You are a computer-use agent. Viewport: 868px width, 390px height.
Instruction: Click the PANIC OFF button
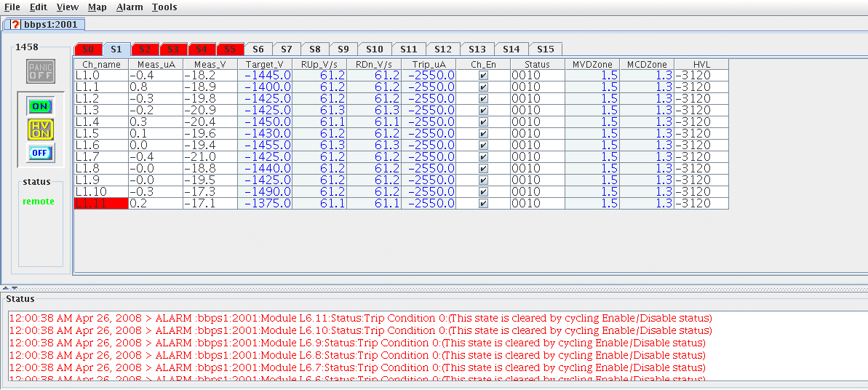point(41,71)
